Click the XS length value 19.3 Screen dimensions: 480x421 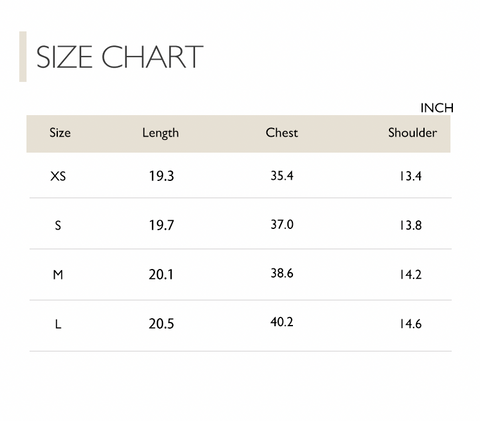click(161, 176)
